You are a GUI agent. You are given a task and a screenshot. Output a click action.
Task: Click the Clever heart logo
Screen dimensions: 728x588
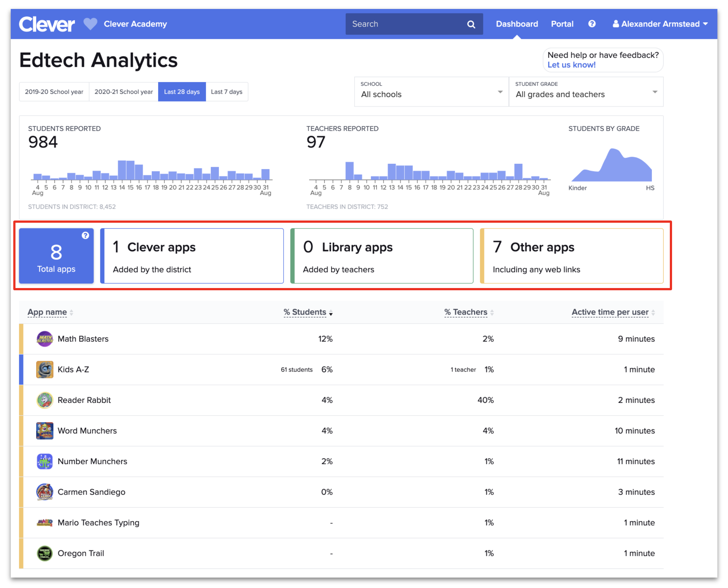point(90,24)
